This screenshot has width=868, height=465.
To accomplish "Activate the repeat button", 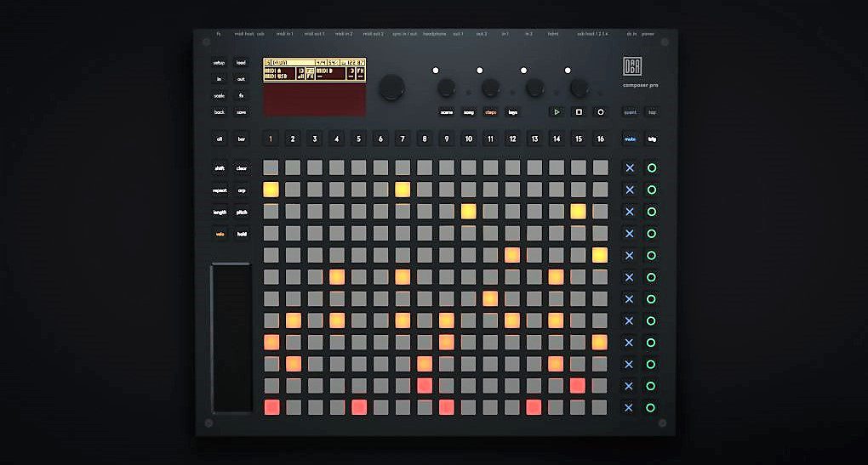I will coord(220,190).
